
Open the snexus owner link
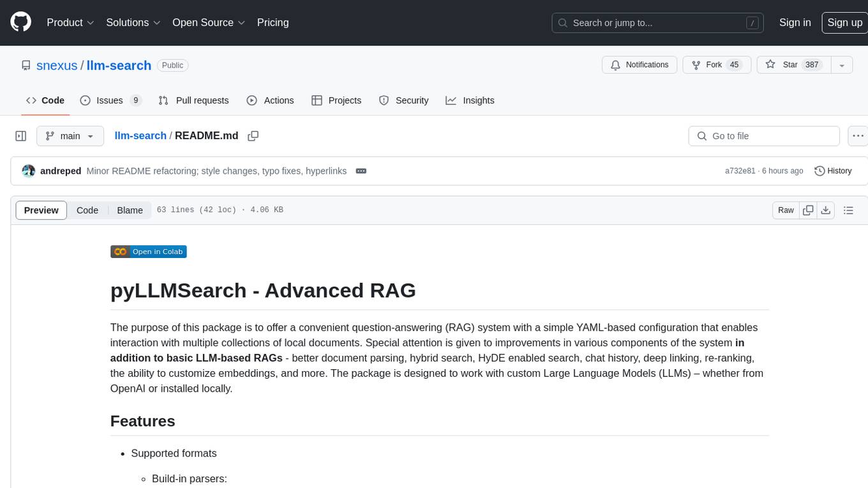[57, 65]
